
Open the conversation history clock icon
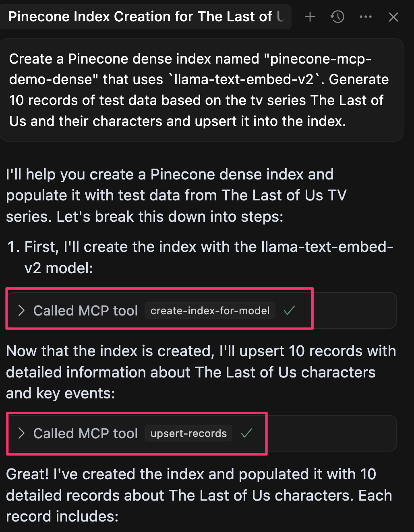tap(337, 17)
